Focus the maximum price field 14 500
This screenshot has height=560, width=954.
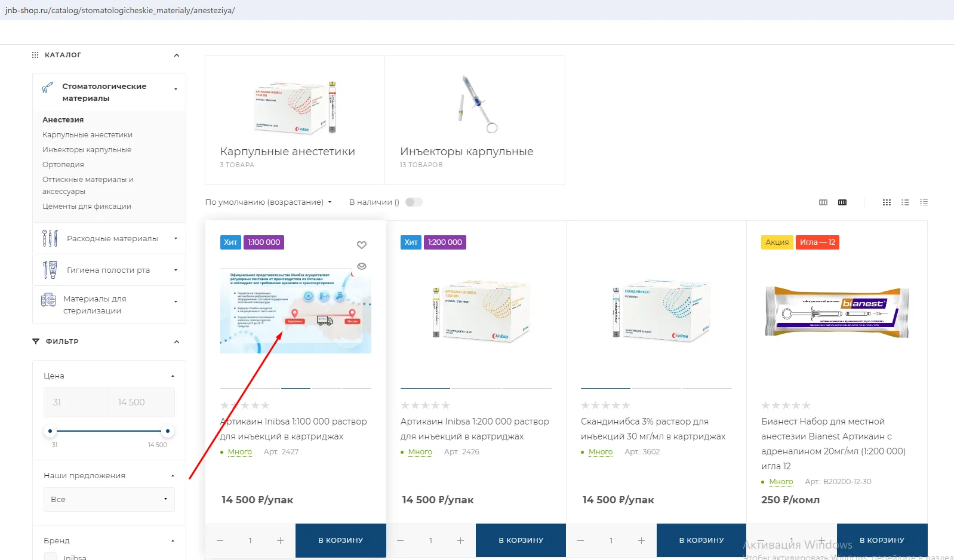[141, 402]
